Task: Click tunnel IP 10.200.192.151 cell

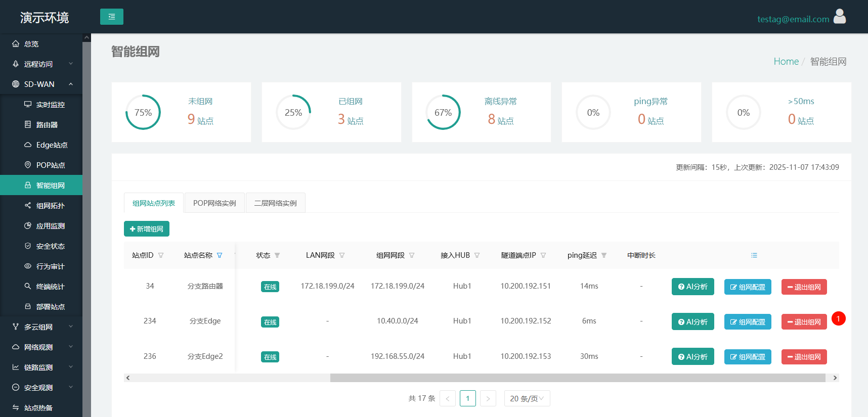Action: click(x=526, y=286)
